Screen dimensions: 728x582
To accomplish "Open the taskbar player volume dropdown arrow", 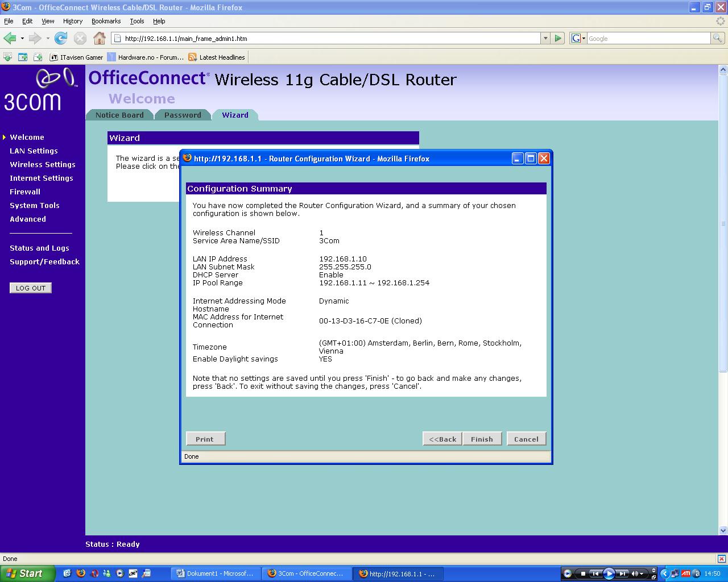I will [642, 574].
